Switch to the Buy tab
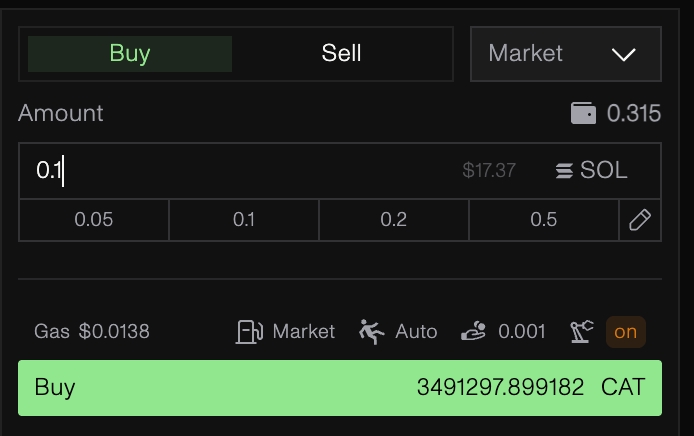Image resolution: width=694 pixels, height=436 pixels. (x=130, y=54)
